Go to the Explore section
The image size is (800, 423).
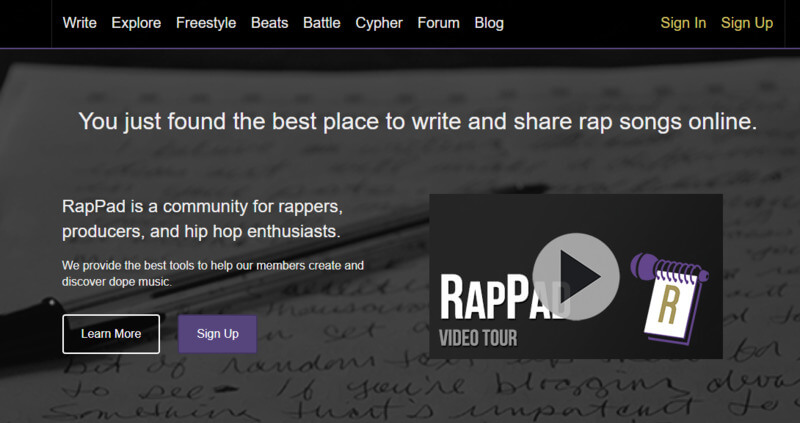[x=136, y=23]
